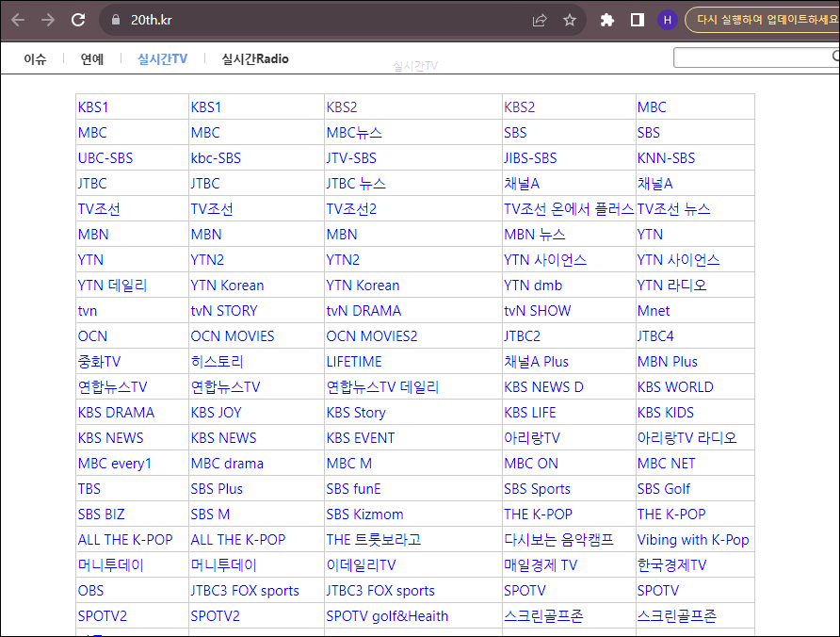Screen dimensions: 840x637
Task: Open the KBS DRAMA link
Action: tap(116, 413)
